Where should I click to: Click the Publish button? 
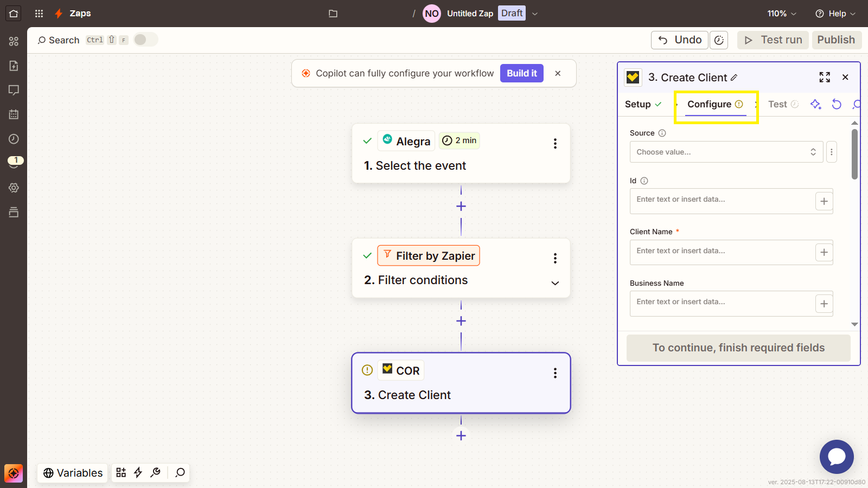[x=837, y=40]
